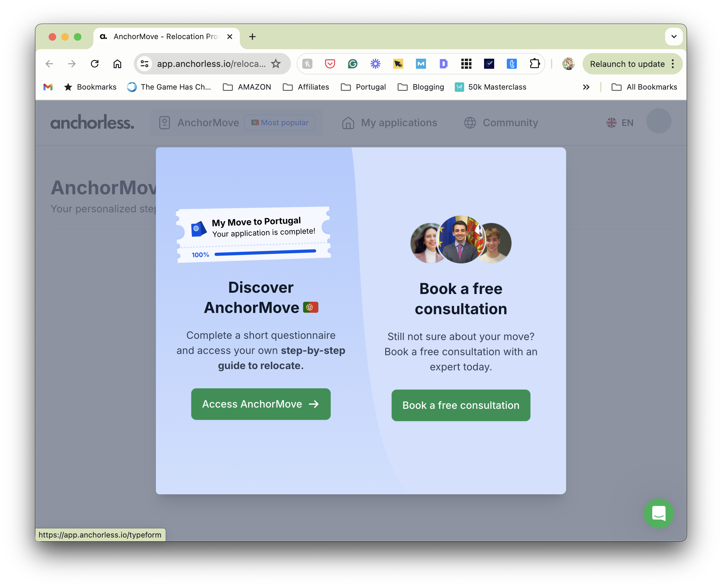Go to My applications tab
722x588 pixels.
click(390, 123)
